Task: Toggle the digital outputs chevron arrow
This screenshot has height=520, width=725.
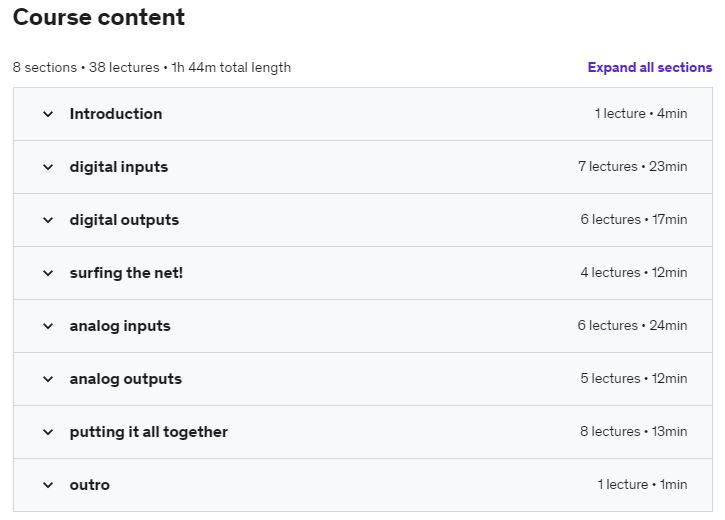Action: (x=48, y=220)
